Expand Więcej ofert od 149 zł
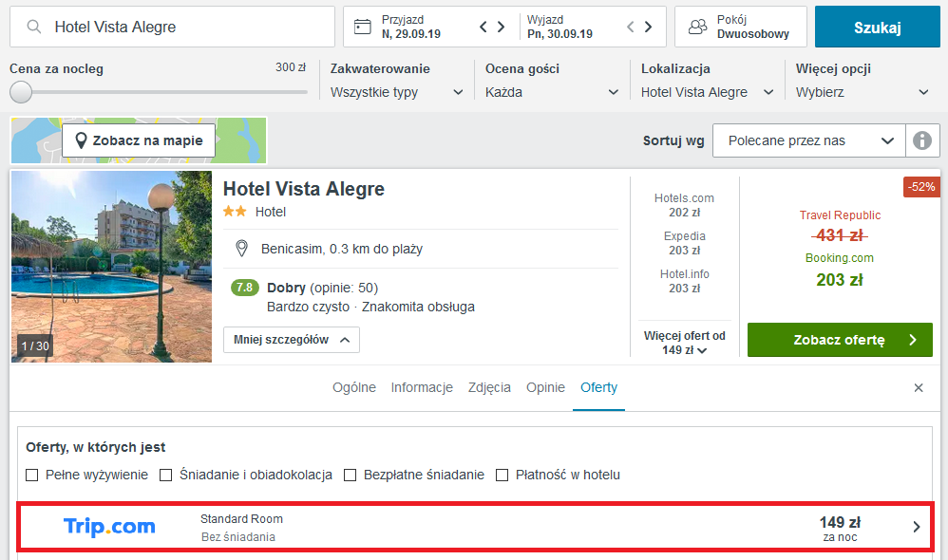Screen dimensions: 948x560 (684, 343)
